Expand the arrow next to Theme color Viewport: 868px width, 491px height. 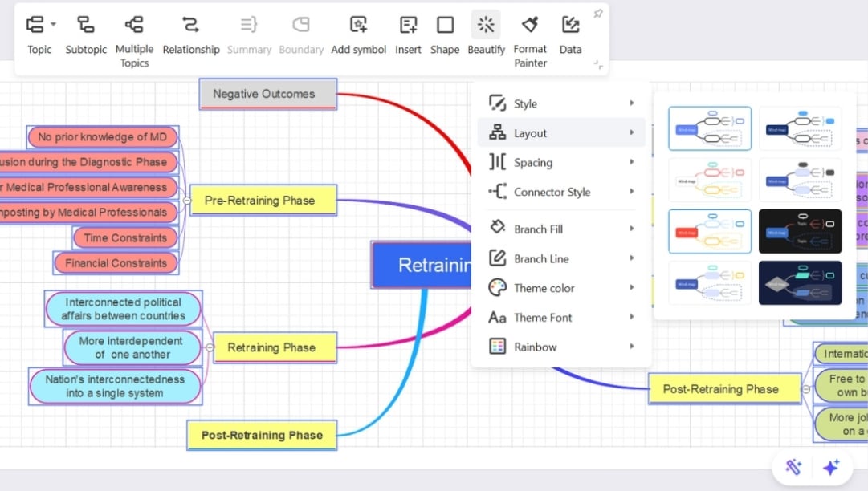(x=632, y=287)
